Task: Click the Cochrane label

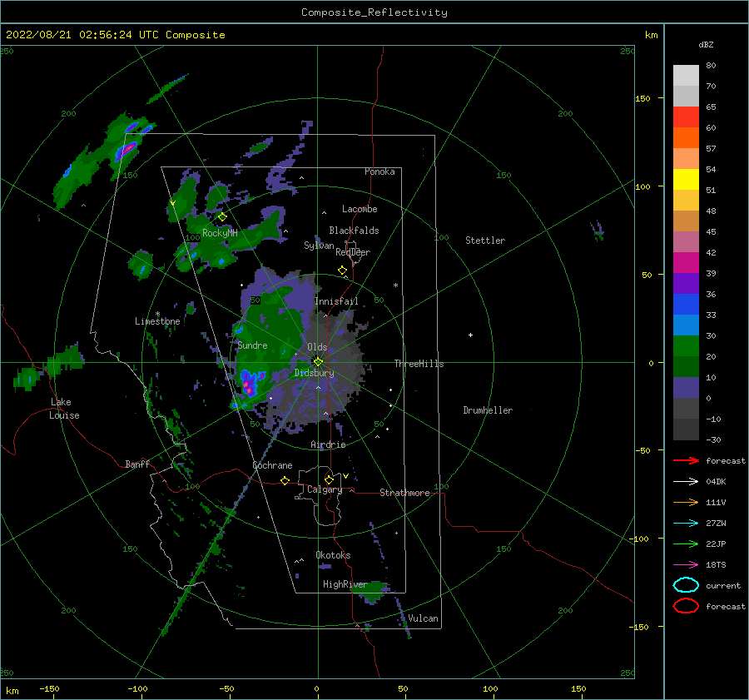Action: [x=272, y=465]
